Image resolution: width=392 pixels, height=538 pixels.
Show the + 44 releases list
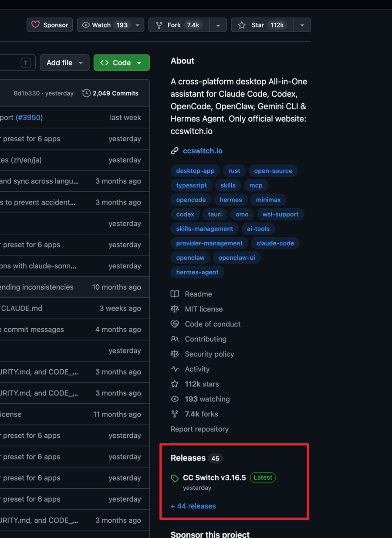[193, 506]
